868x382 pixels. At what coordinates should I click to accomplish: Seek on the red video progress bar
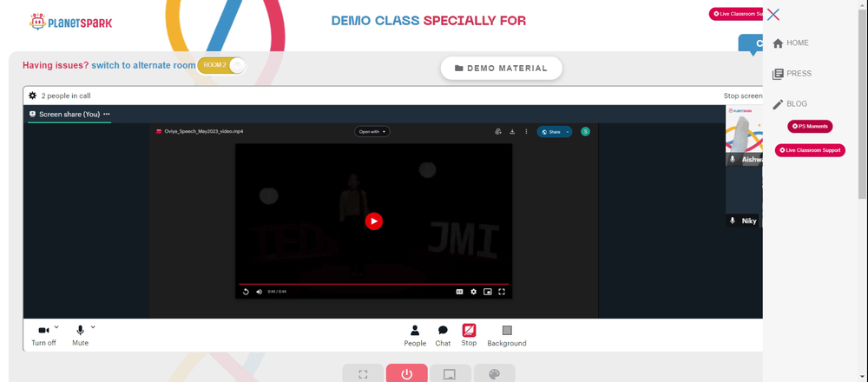pos(373,284)
